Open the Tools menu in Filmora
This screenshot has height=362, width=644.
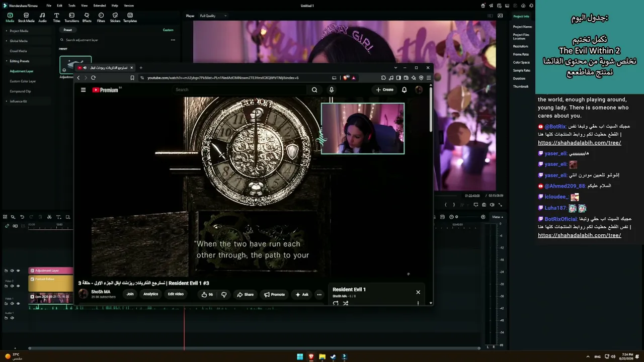(x=71, y=6)
